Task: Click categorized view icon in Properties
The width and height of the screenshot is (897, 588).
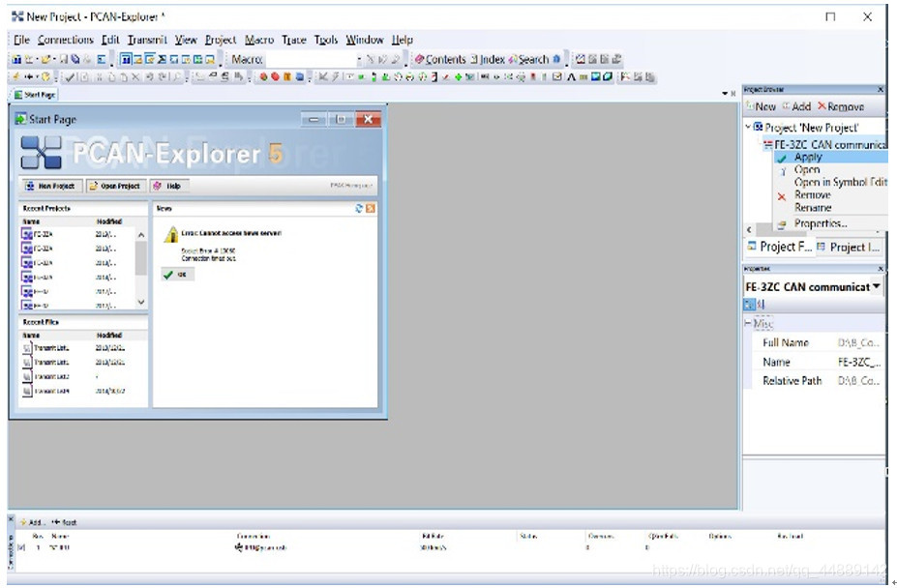Action: tap(749, 305)
